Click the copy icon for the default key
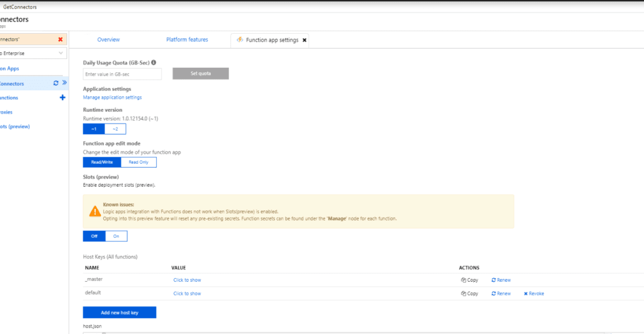644x334 pixels. 463,294
